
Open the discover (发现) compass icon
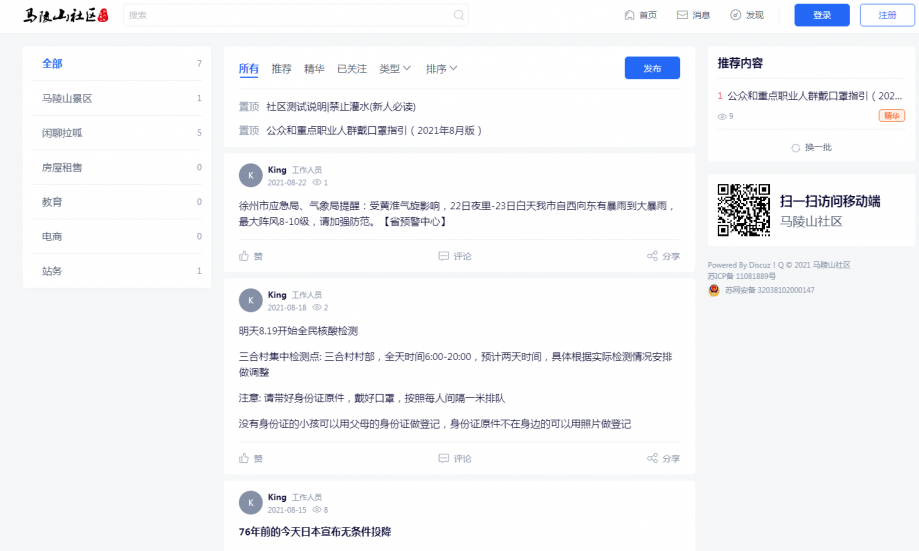tap(735, 15)
